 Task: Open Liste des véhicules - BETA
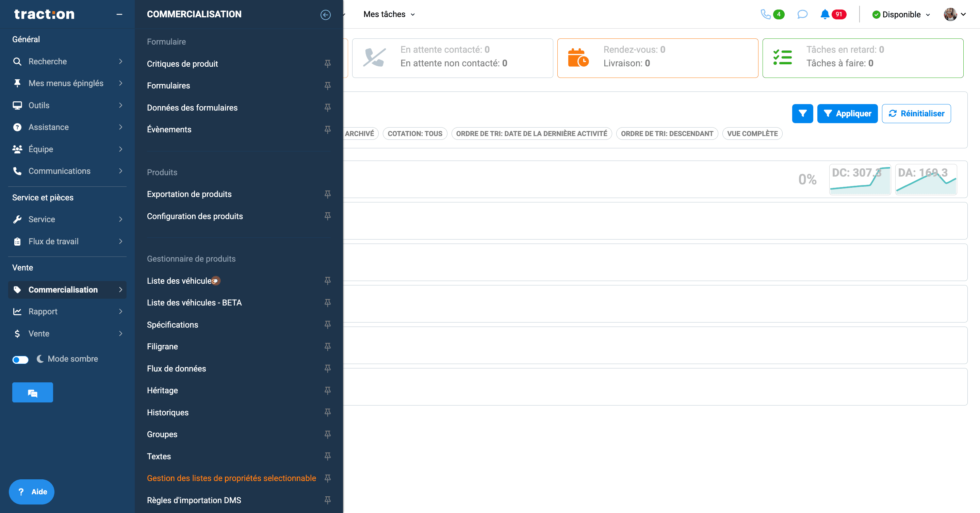pyautogui.click(x=194, y=303)
